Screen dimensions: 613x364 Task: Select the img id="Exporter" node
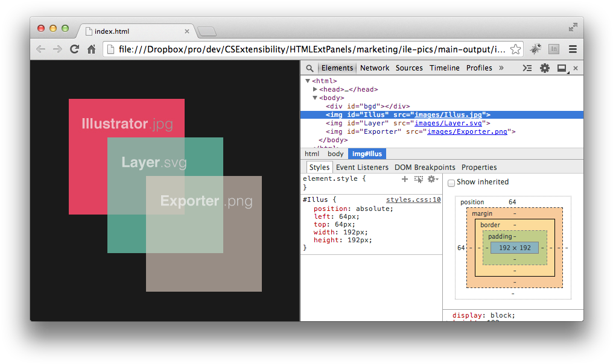click(421, 131)
